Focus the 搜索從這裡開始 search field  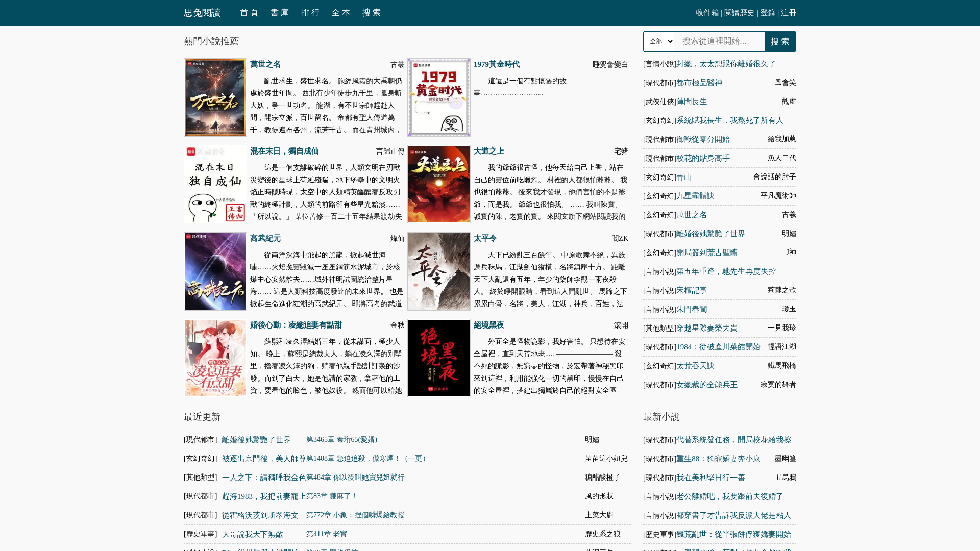pos(721,41)
